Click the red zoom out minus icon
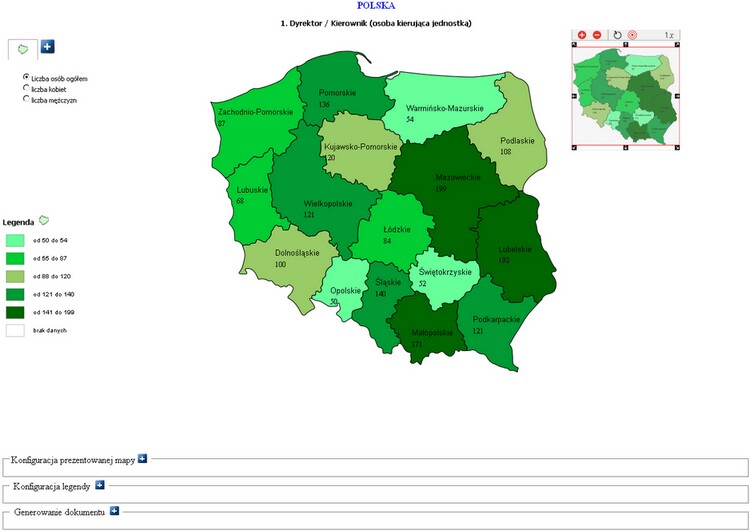The height and width of the screenshot is (531, 750). point(597,35)
